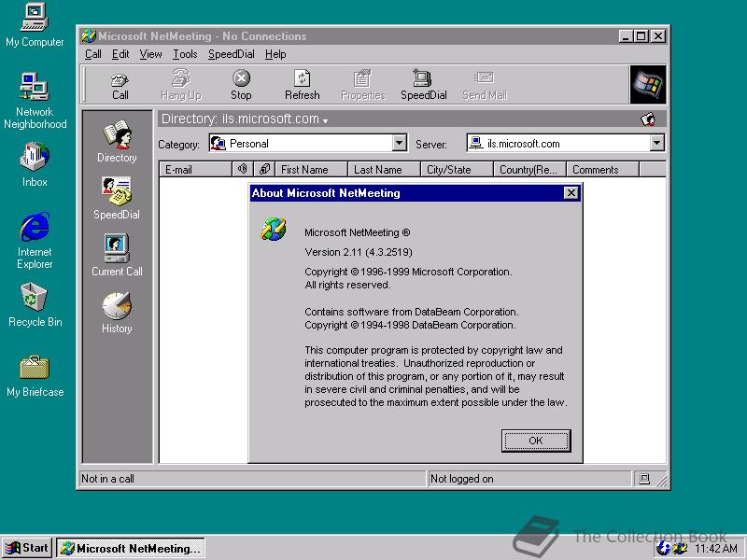Switch to the Directory view in sidebar
The image size is (747, 560).
click(x=117, y=142)
